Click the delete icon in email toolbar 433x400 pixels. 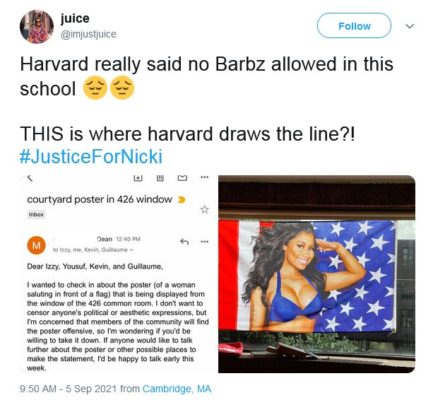160,178
